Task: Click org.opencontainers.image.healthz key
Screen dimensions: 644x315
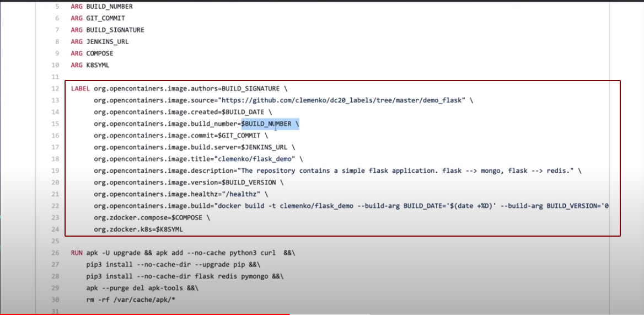Action: coord(155,194)
